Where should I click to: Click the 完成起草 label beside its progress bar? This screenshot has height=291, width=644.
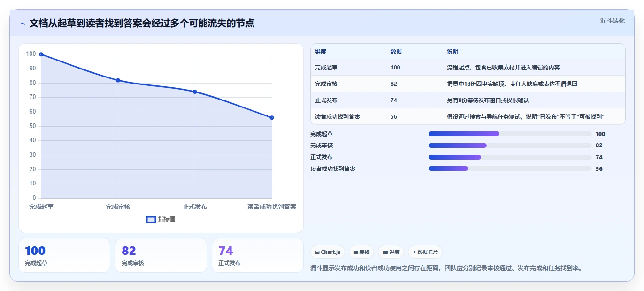point(322,134)
